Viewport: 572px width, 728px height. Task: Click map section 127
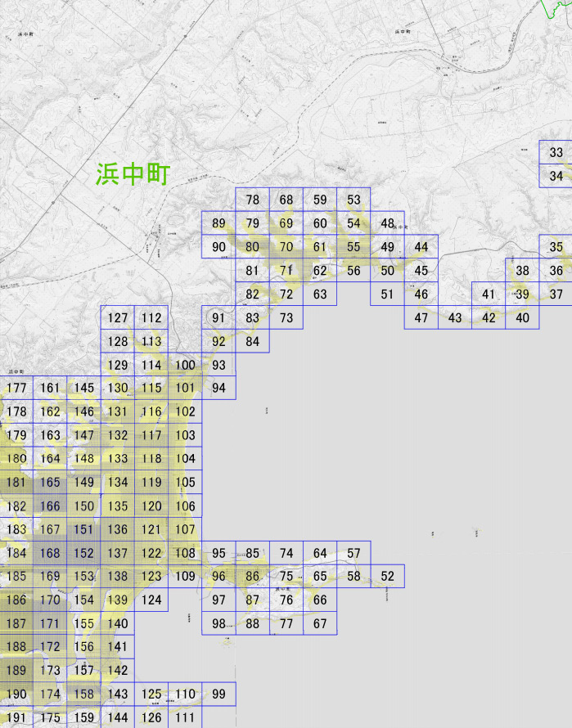click(118, 317)
